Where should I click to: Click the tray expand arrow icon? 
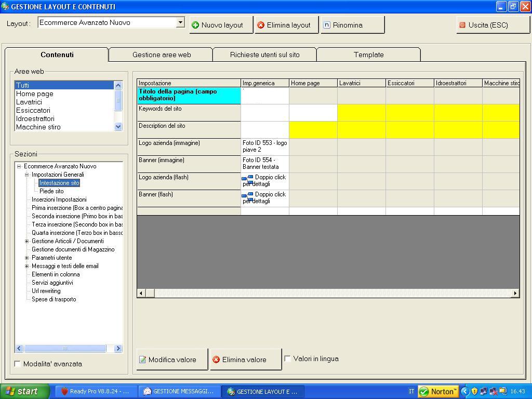tap(465, 392)
